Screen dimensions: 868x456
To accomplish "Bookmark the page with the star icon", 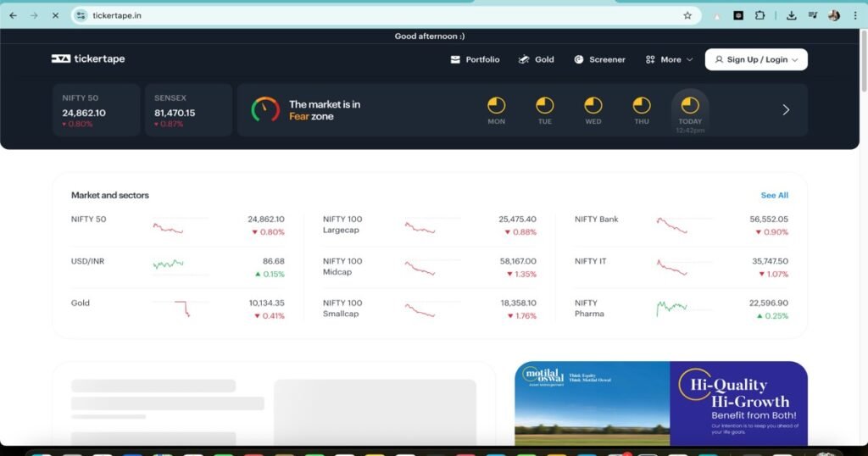I will 687,15.
